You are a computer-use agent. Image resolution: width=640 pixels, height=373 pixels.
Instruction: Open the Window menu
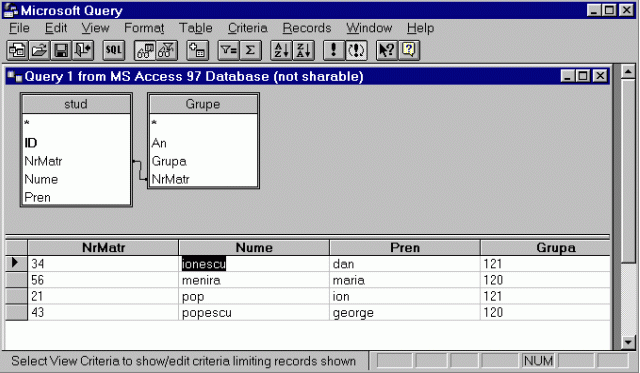(369, 28)
